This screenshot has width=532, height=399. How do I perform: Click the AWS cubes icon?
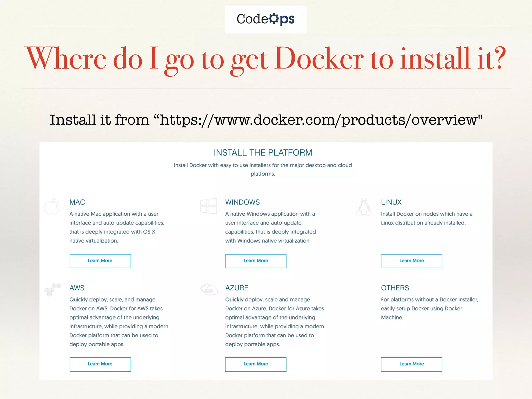coord(53,290)
